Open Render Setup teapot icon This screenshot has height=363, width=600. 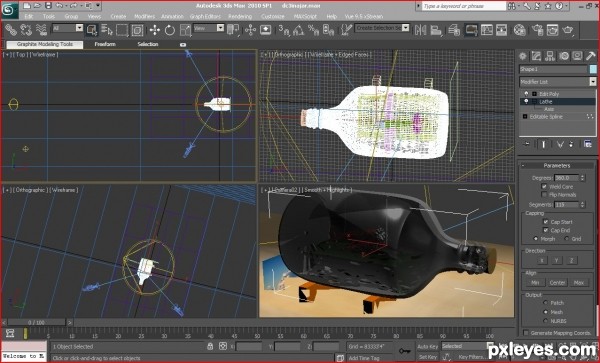(x=537, y=30)
